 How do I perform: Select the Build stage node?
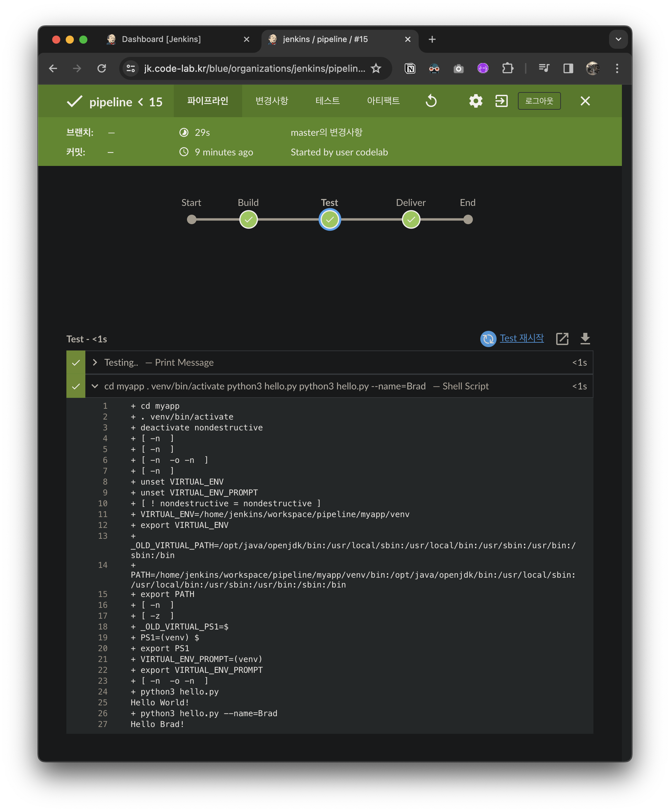(249, 219)
